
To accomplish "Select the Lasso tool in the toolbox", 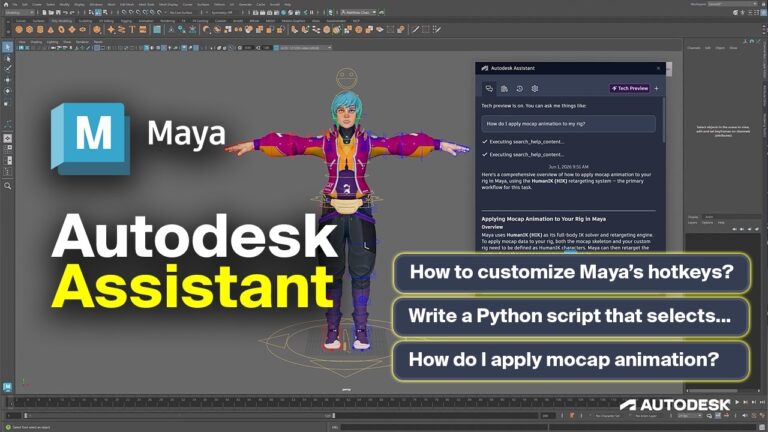I will coord(7,58).
